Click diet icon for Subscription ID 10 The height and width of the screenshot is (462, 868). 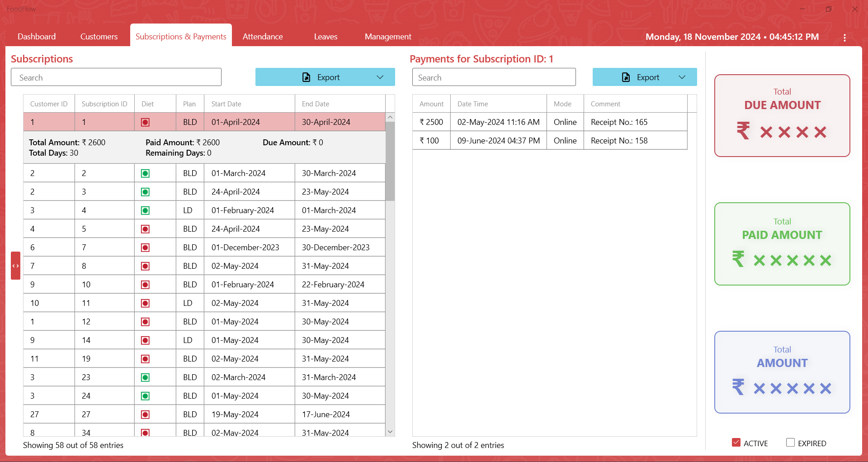[x=145, y=285]
